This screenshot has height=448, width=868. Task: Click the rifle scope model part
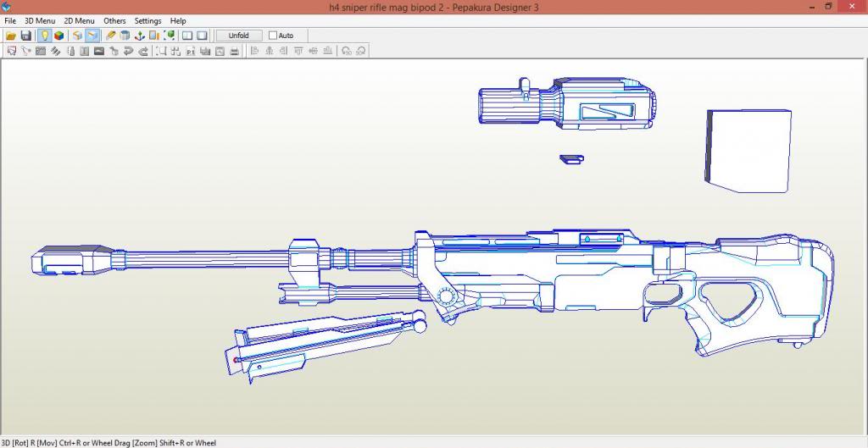[x=567, y=103]
